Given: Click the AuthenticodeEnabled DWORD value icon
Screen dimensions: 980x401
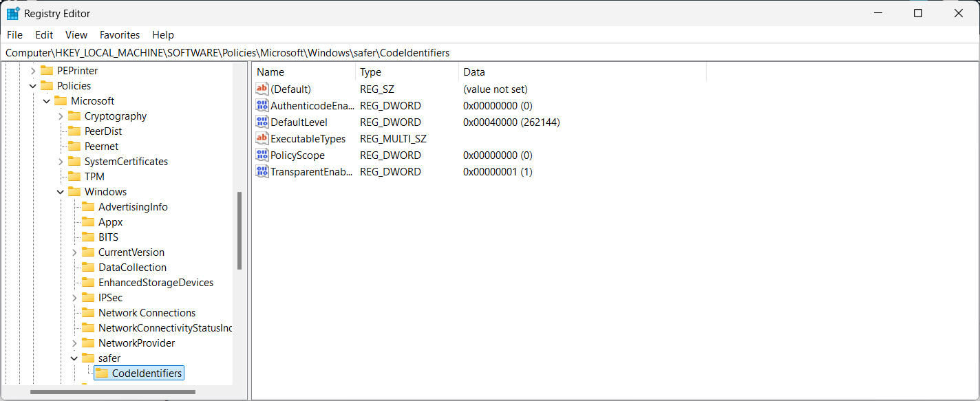Looking at the screenshot, I should (262, 106).
